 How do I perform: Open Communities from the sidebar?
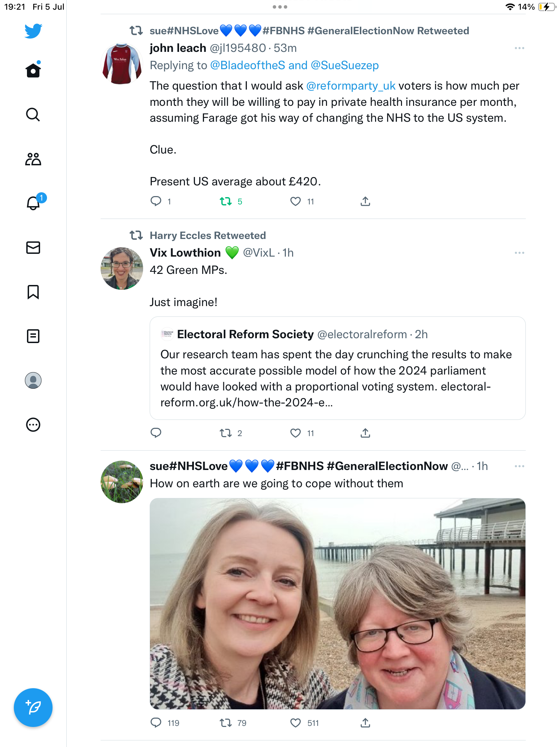[x=33, y=159]
